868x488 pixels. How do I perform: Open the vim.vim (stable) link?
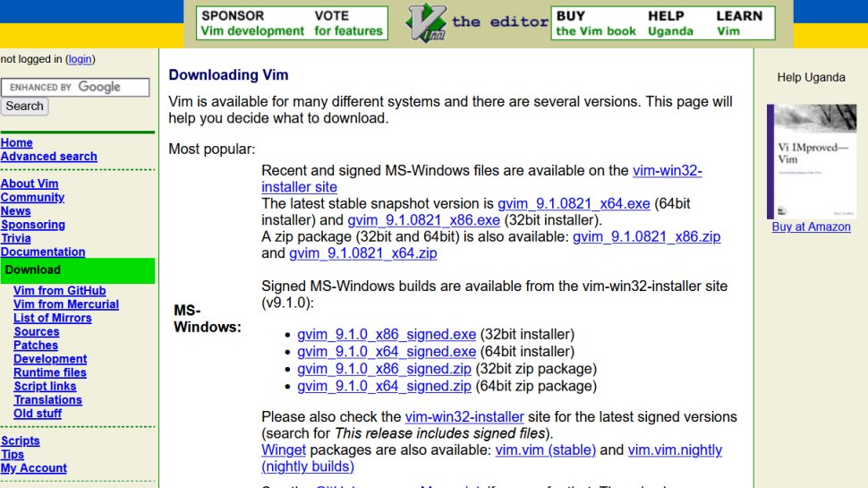545,449
